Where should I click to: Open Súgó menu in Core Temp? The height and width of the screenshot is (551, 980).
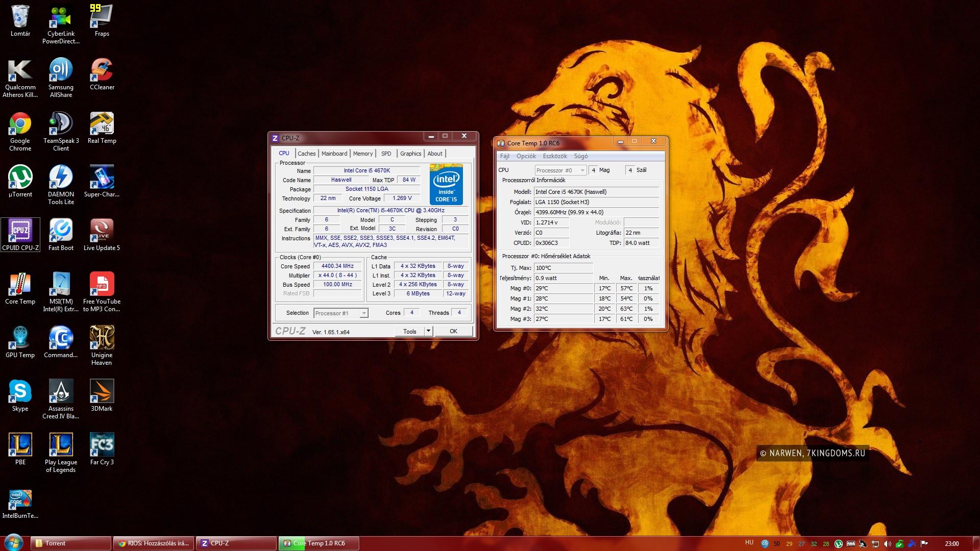pos(581,156)
